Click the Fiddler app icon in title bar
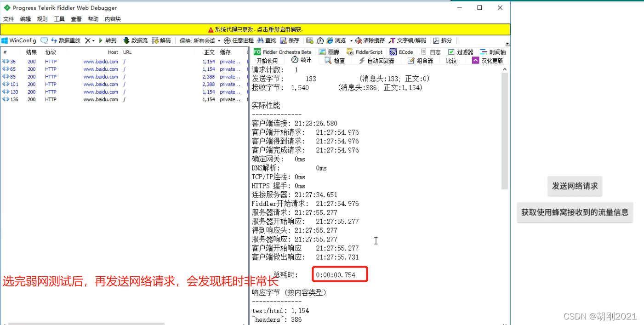The height and width of the screenshot is (325, 644). click(x=7, y=8)
